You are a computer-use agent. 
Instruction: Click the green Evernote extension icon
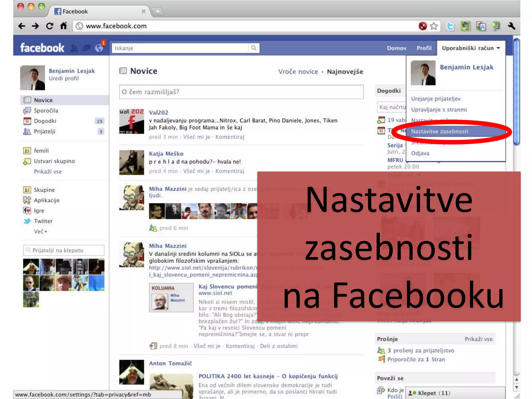pos(465,26)
